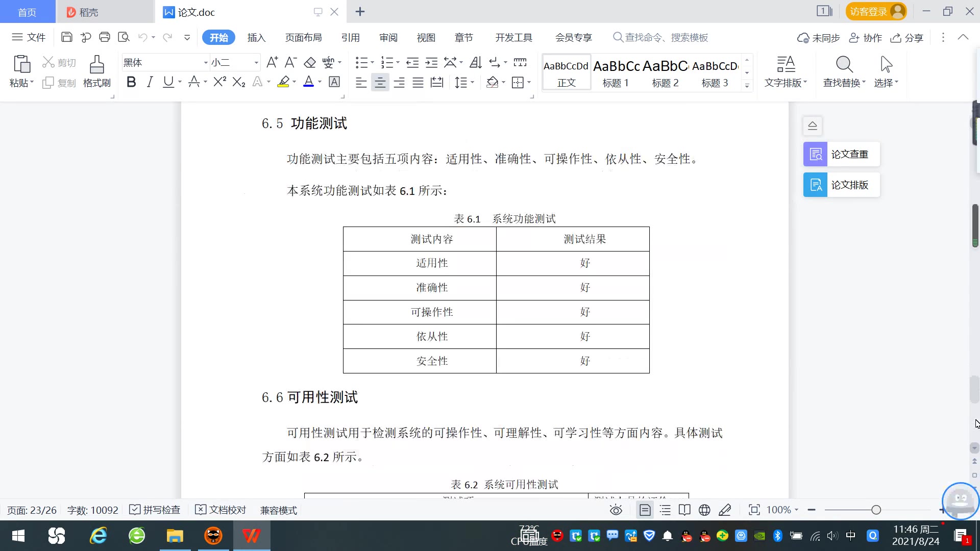Toggle Bold formatting
980x551 pixels.
coord(131,82)
